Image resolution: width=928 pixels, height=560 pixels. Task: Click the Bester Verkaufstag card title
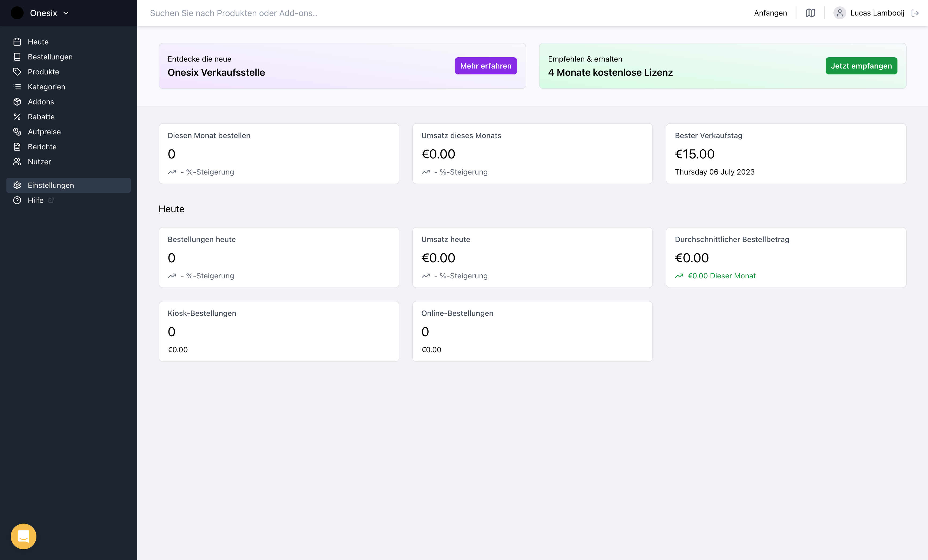click(x=708, y=135)
